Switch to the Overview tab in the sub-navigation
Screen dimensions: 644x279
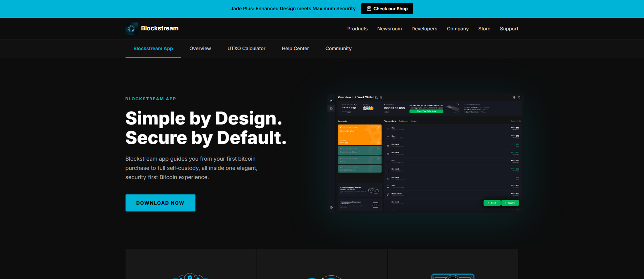pyautogui.click(x=200, y=48)
